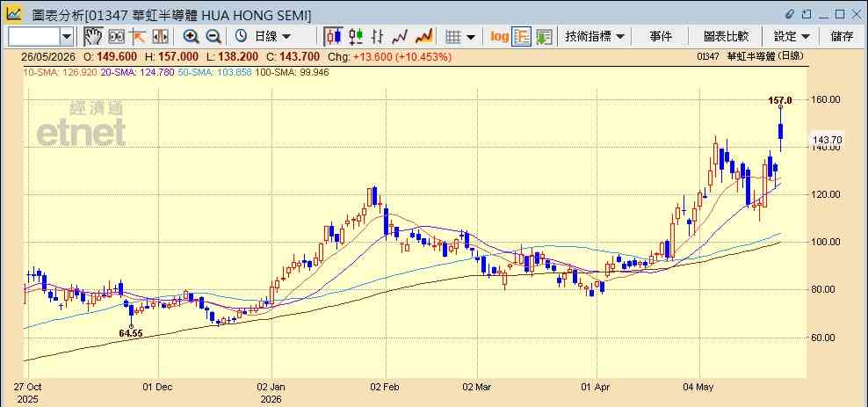Toggle the data legend panel icon
This screenshot has height=407, width=868.
[x=522, y=37]
